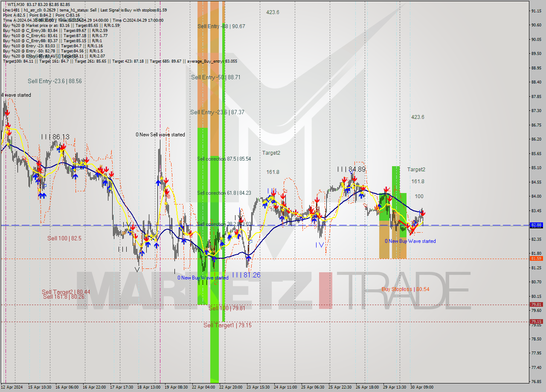This screenshot has width=546, height=392.
Task: Click the '19 Apr 08:30' time label
Action: 176,387
